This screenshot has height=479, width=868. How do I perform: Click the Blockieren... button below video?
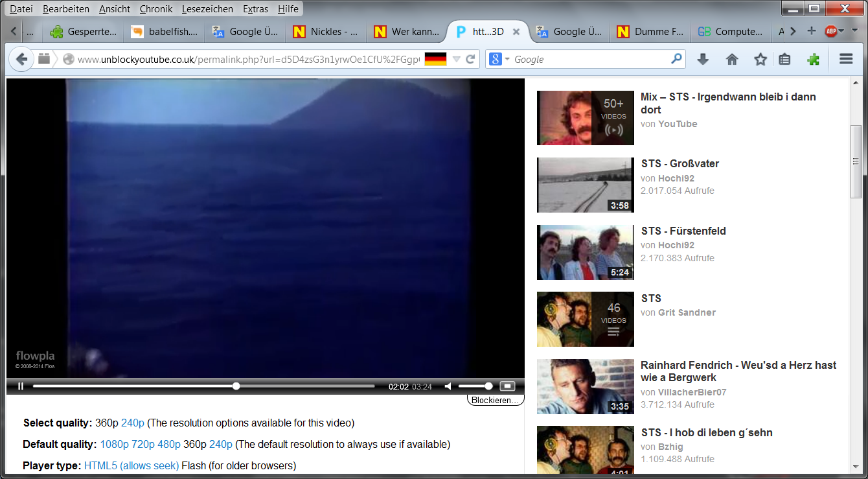(496, 401)
